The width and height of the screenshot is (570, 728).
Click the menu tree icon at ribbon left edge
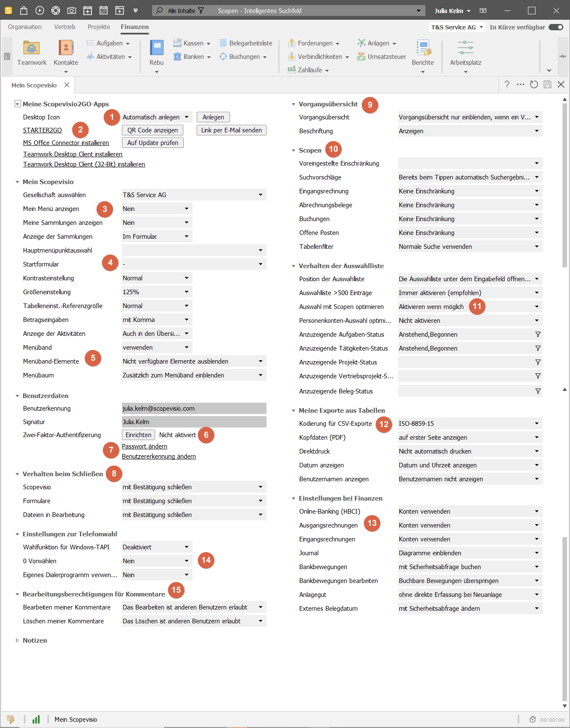point(7,56)
